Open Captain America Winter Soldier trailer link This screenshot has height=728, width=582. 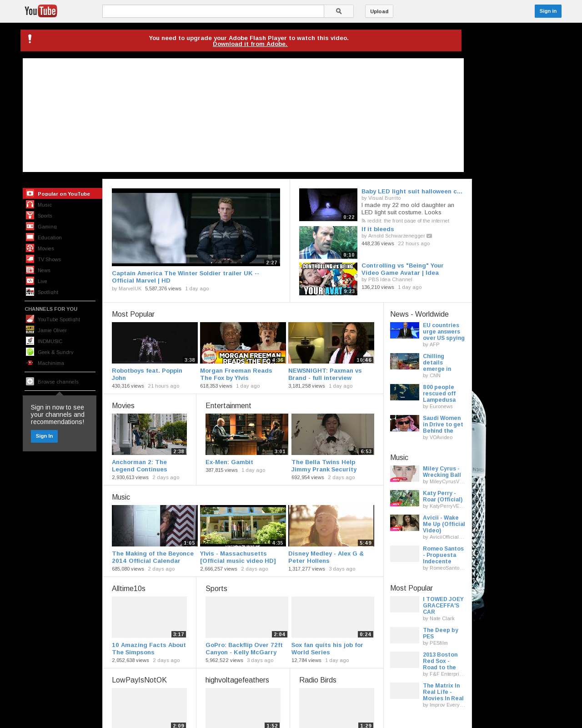coord(186,277)
